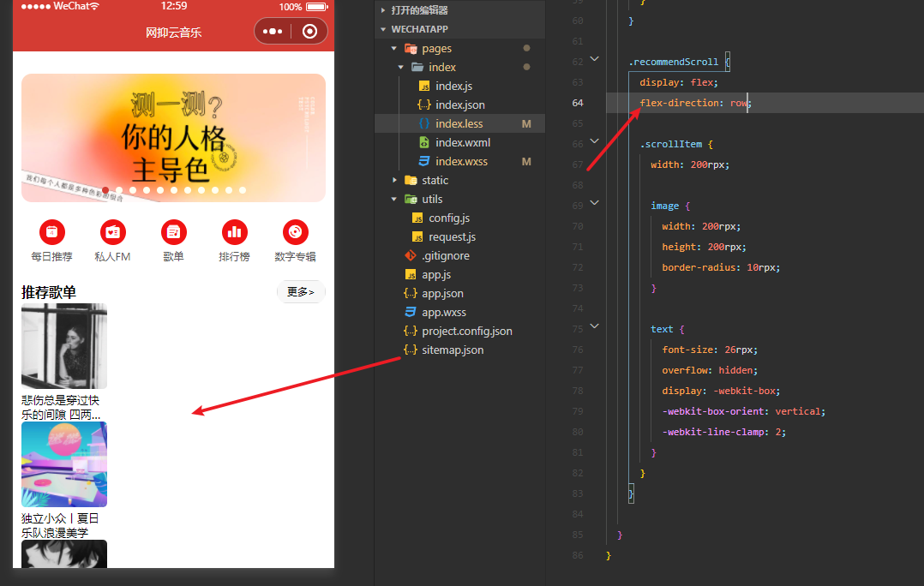Image resolution: width=924 pixels, height=586 pixels.
Task: Collapse the WECHATAPP project section
Action: click(383, 29)
